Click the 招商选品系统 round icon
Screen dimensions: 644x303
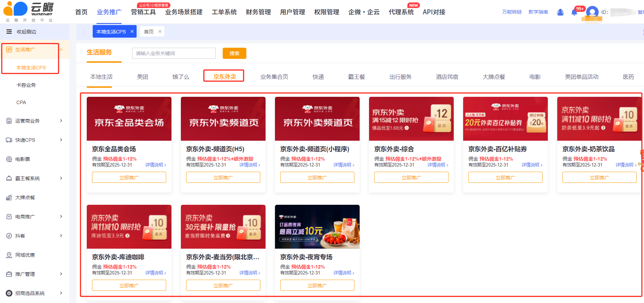(9, 293)
